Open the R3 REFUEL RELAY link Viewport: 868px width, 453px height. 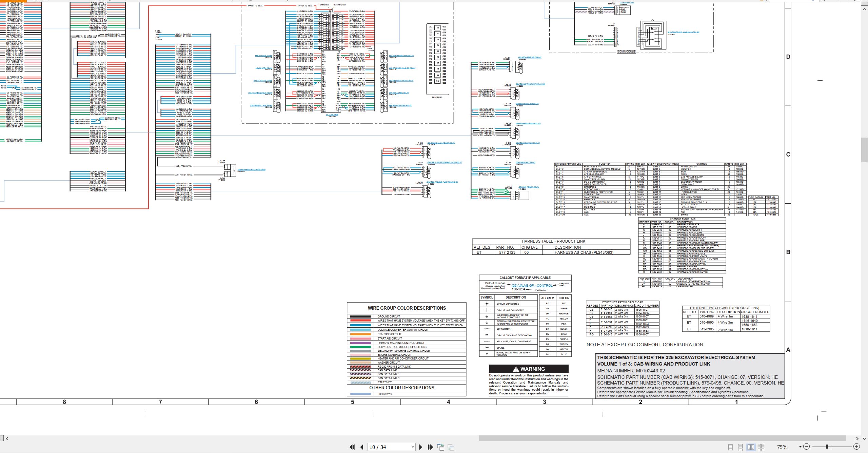click(263, 81)
